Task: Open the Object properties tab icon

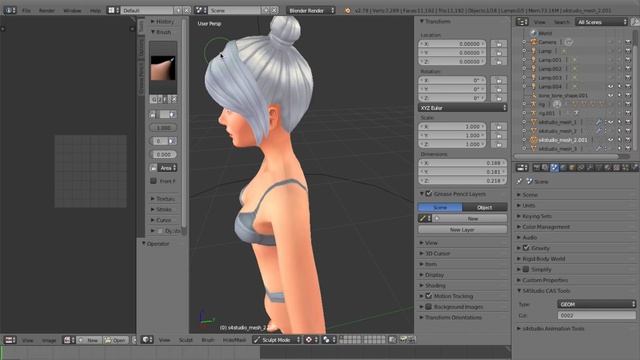Action: click(x=572, y=168)
